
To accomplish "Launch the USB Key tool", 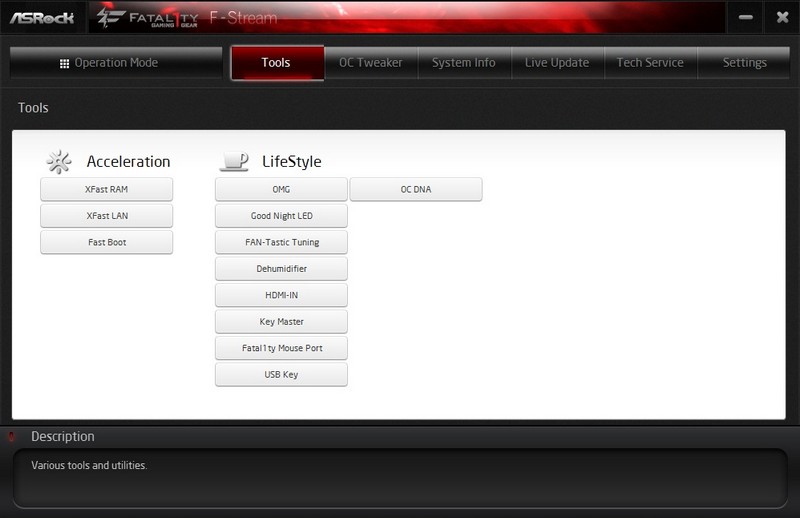I will 281,375.
